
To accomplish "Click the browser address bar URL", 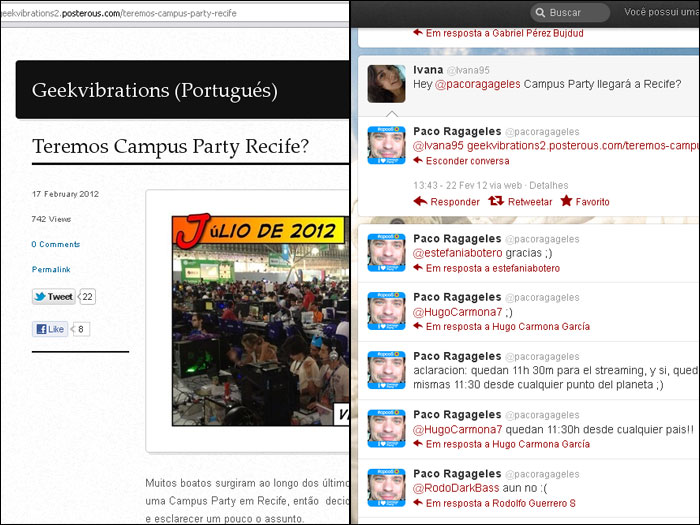I will [119, 13].
